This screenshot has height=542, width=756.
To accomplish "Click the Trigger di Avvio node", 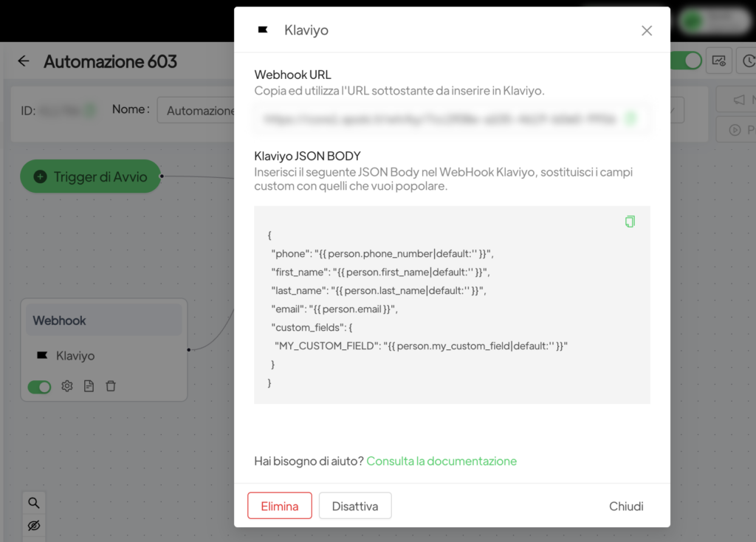I will (90, 176).
